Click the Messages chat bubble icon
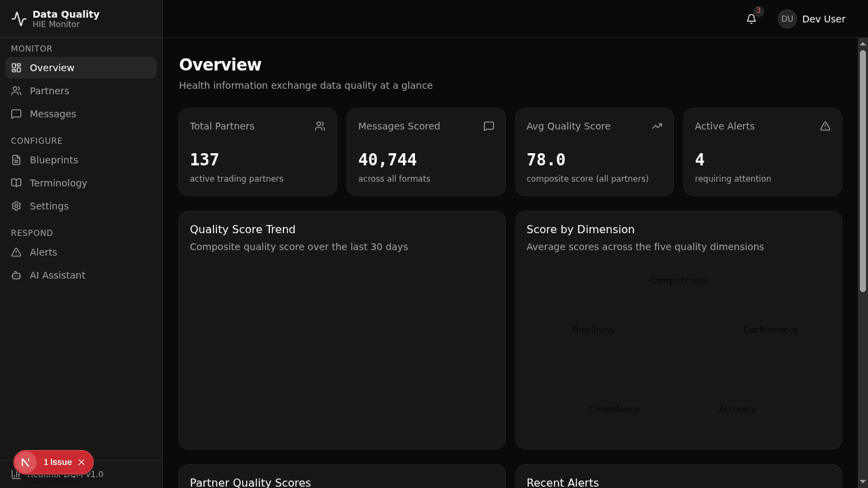 (16, 114)
